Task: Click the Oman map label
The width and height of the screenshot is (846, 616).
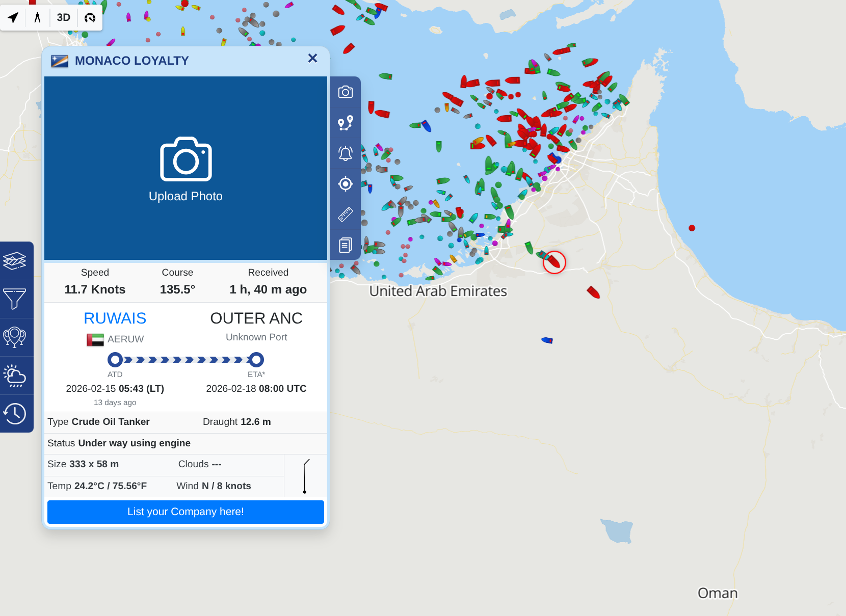Action: click(718, 593)
